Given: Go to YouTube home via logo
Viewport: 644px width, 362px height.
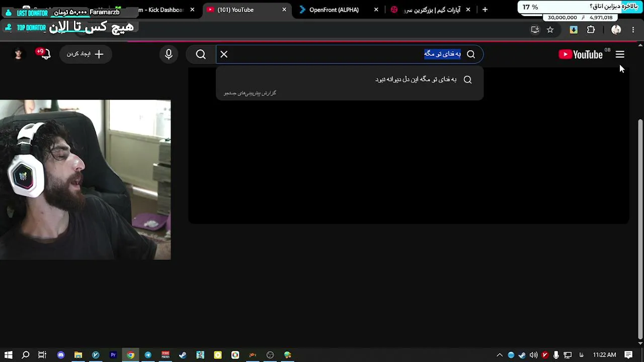Looking at the screenshot, I should (x=581, y=54).
